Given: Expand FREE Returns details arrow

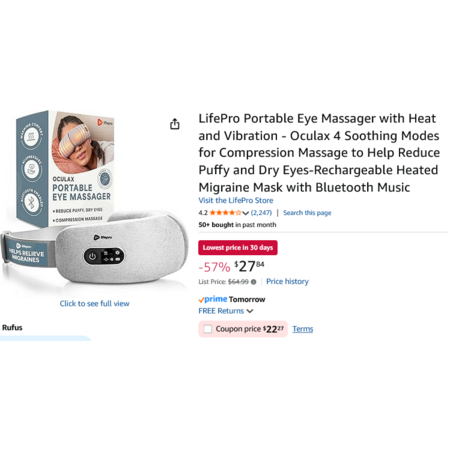Looking at the screenshot, I should click(x=250, y=311).
